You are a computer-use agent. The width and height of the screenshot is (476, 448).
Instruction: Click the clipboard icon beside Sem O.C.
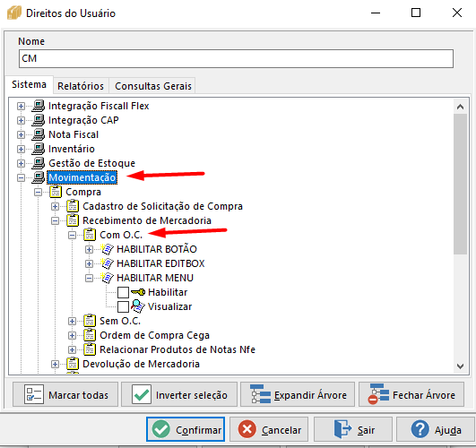click(x=90, y=321)
